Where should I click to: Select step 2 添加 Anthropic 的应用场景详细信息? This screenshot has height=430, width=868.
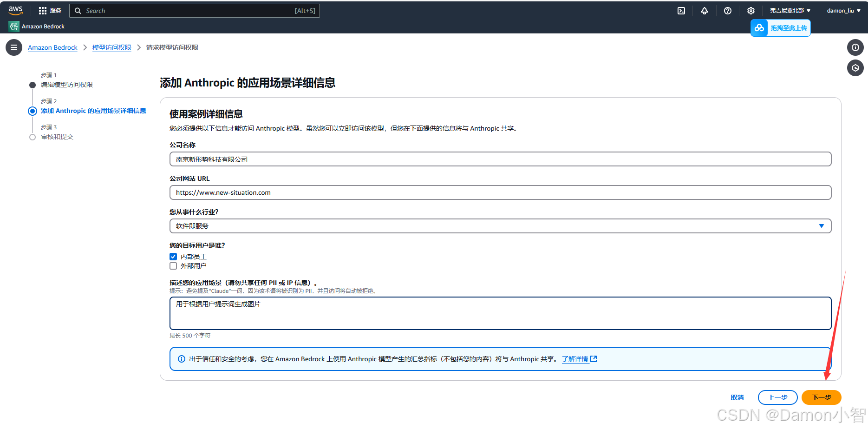click(x=93, y=111)
